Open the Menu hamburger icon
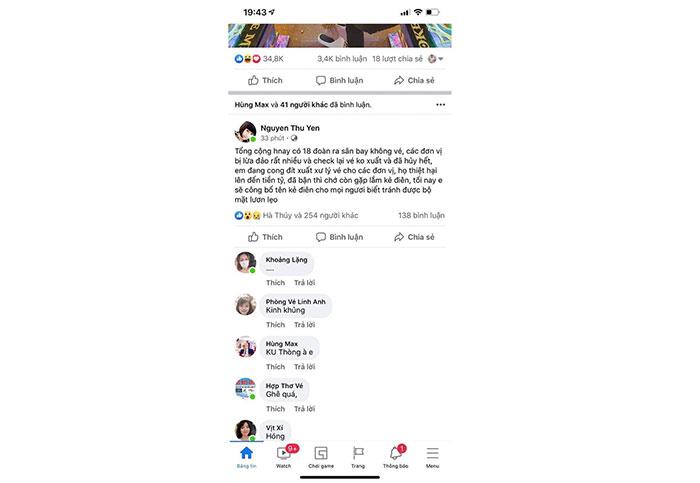Viewport: 700px width, 483px height. tap(432, 454)
